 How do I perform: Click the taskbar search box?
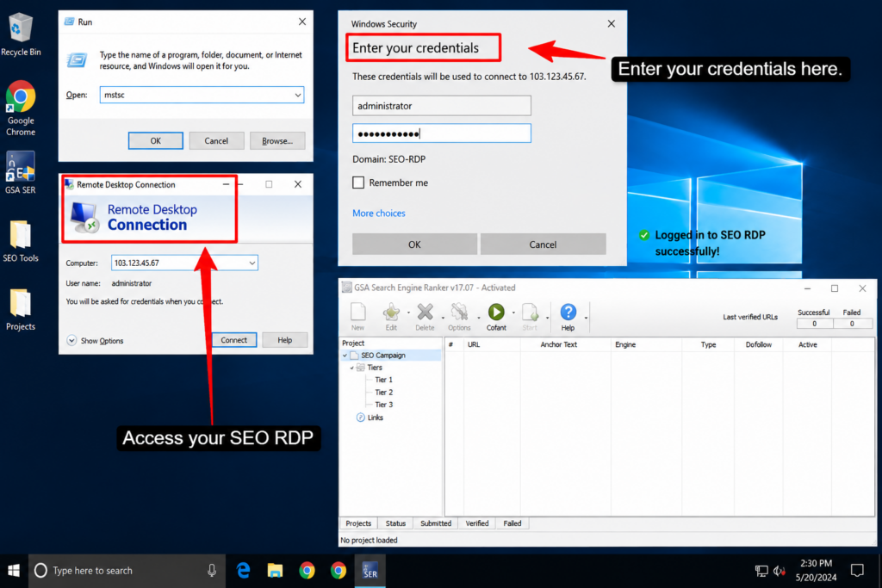tap(127, 571)
